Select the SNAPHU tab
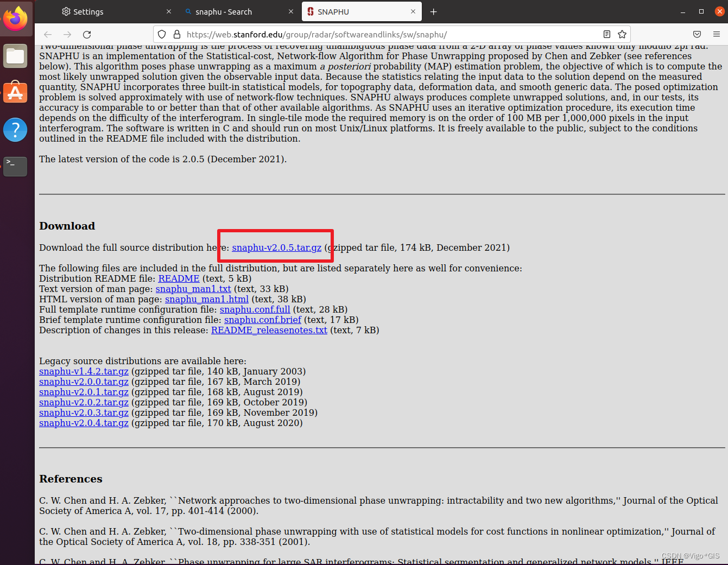Screen dimensions: 728x565 pos(362,11)
